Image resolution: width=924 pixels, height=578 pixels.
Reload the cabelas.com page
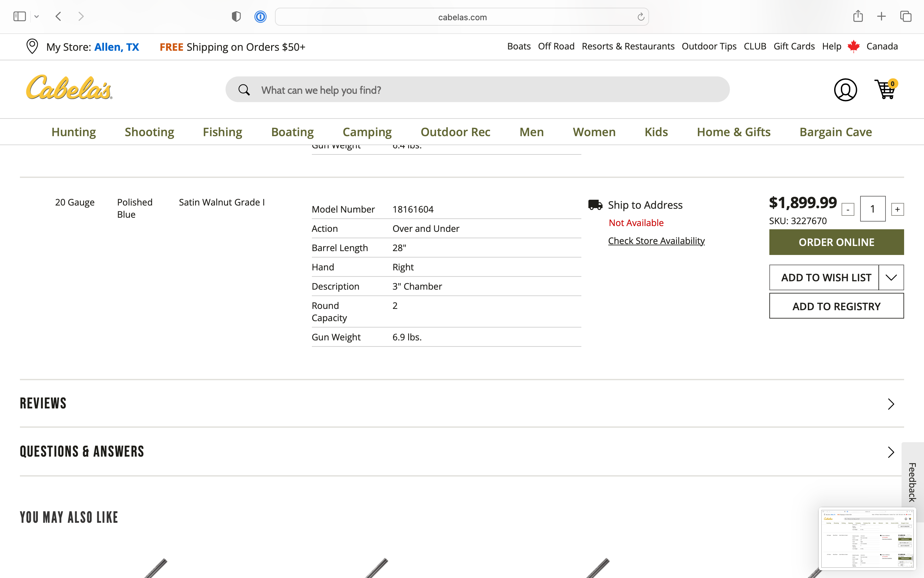[x=641, y=17]
